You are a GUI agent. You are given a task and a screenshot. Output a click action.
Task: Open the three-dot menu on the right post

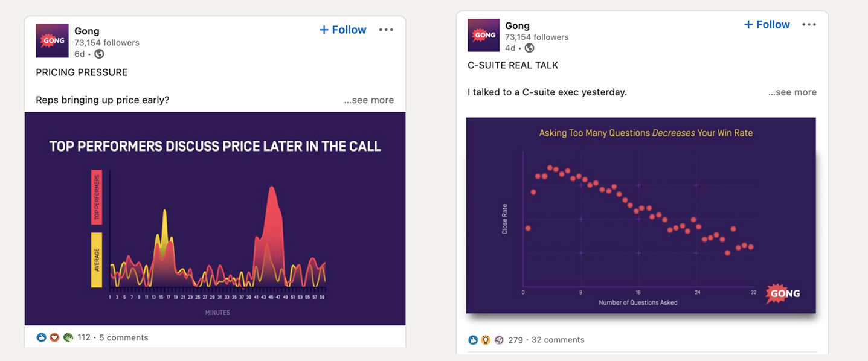tap(809, 25)
